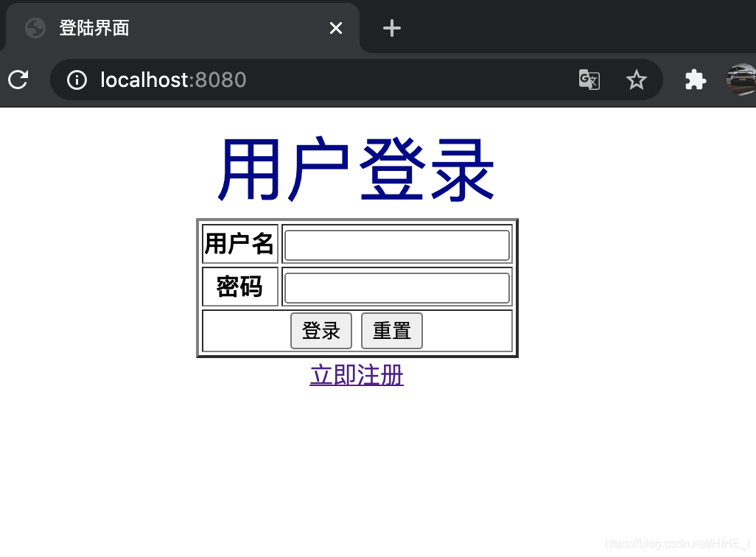Bookmark this page with the star icon
756x557 pixels.
pos(637,80)
